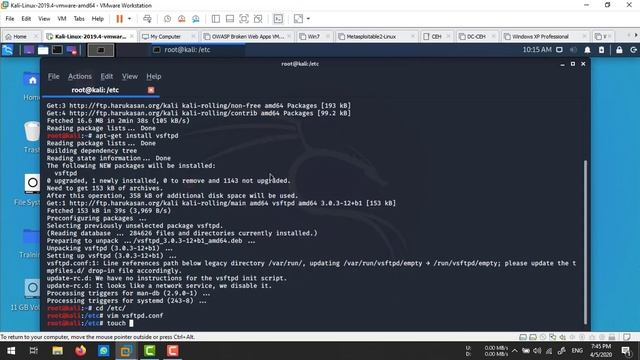Close the My Computer tab
The width and height of the screenshot is (640, 360).
tap(193, 36)
